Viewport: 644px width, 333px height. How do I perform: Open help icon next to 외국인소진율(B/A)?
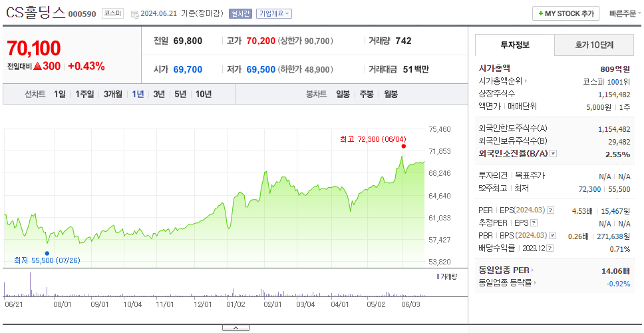click(554, 154)
